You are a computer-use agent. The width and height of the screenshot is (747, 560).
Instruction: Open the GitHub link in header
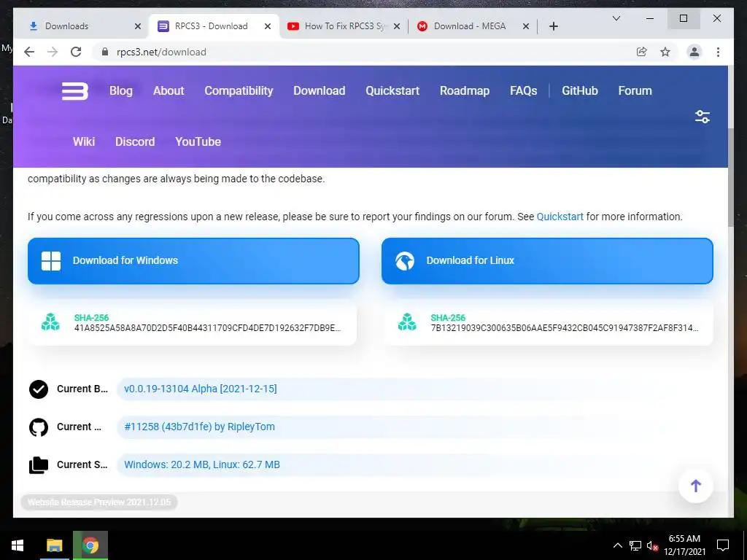pyautogui.click(x=580, y=91)
